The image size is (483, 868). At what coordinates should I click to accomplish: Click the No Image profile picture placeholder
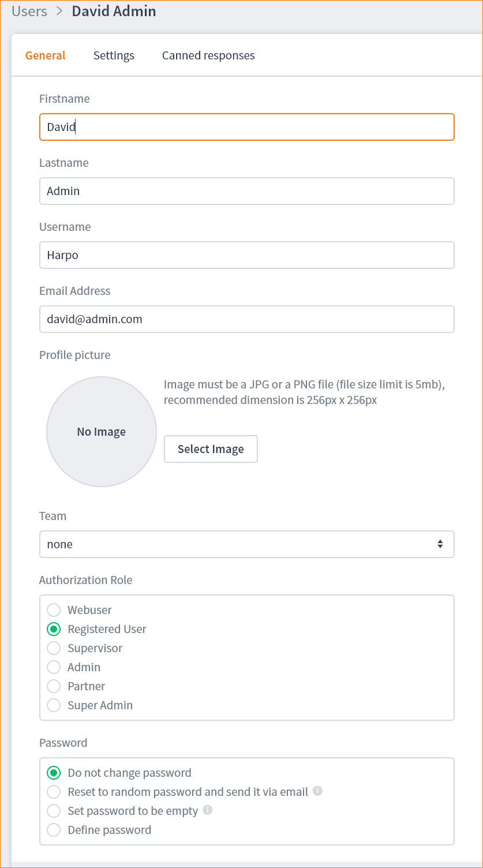click(x=102, y=432)
